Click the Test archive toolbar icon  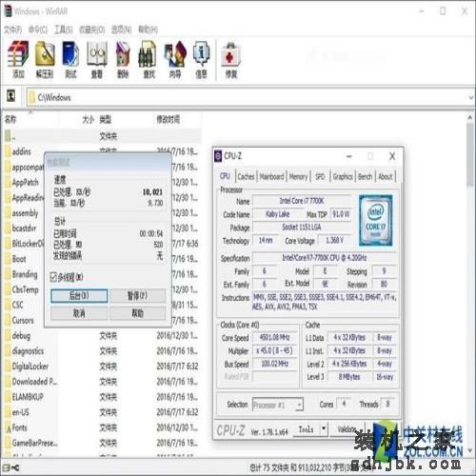[70, 60]
